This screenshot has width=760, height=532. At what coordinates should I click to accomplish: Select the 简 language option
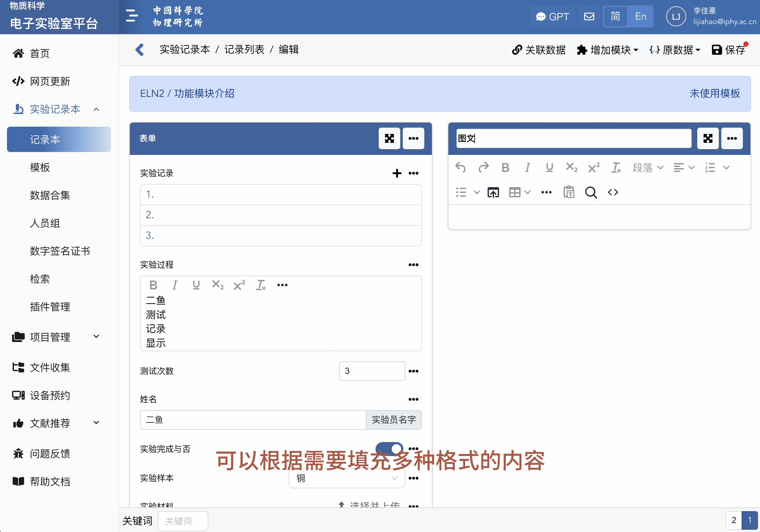(615, 17)
